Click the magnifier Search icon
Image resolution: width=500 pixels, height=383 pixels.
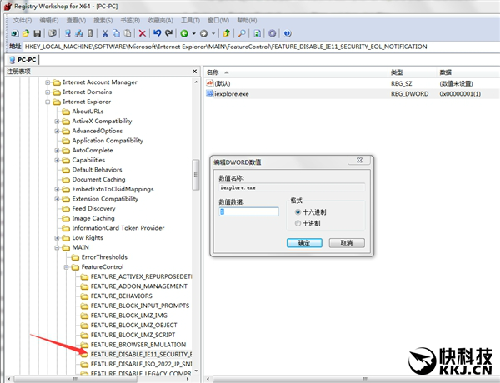point(242,33)
